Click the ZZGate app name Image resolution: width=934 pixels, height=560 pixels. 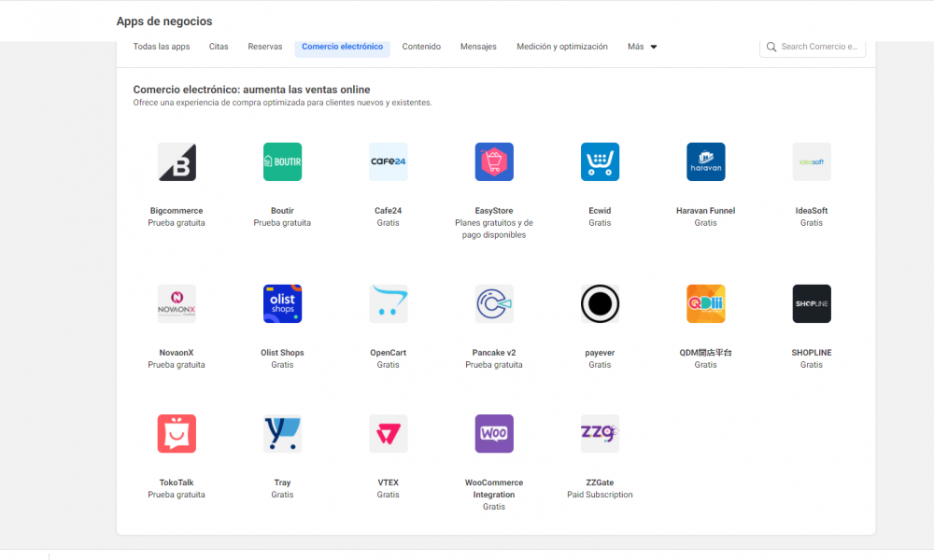point(600,482)
